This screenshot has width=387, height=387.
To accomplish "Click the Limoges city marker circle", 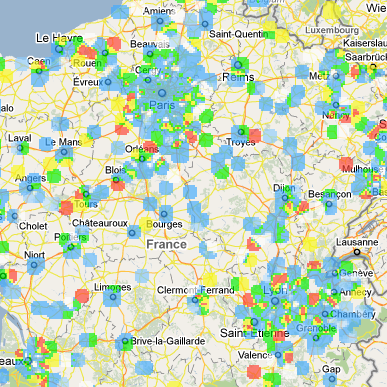I will [113, 297].
